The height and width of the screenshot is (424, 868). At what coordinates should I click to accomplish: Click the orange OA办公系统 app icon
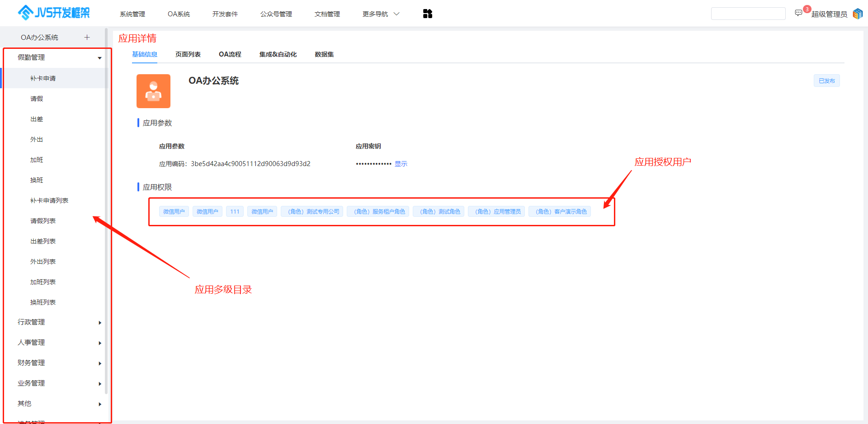coord(153,91)
